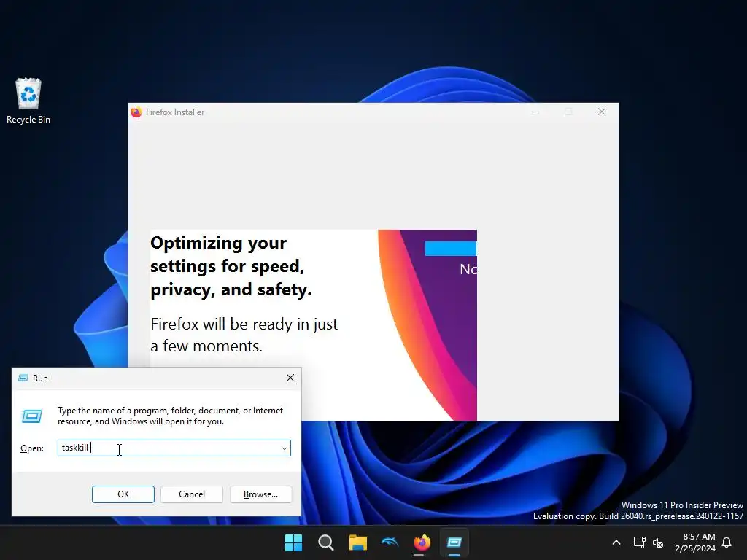The image size is (747, 560).
Task: Click the Run icon in dialog title bar
Action: pos(23,378)
